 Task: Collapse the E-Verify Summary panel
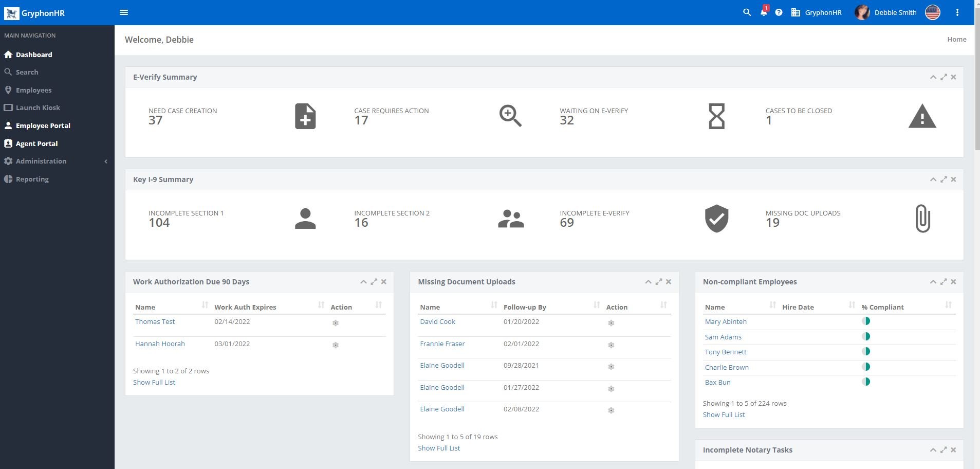[933, 77]
